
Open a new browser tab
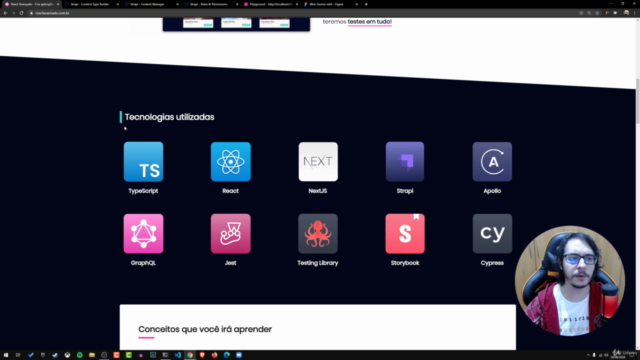coord(366,4)
